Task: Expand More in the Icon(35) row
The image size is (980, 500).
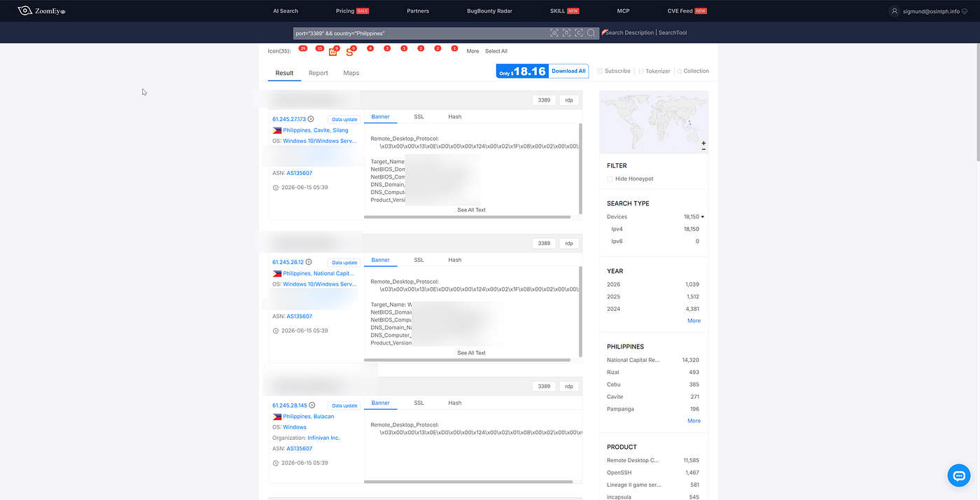Action: pyautogui.click(x=473, y=51)
